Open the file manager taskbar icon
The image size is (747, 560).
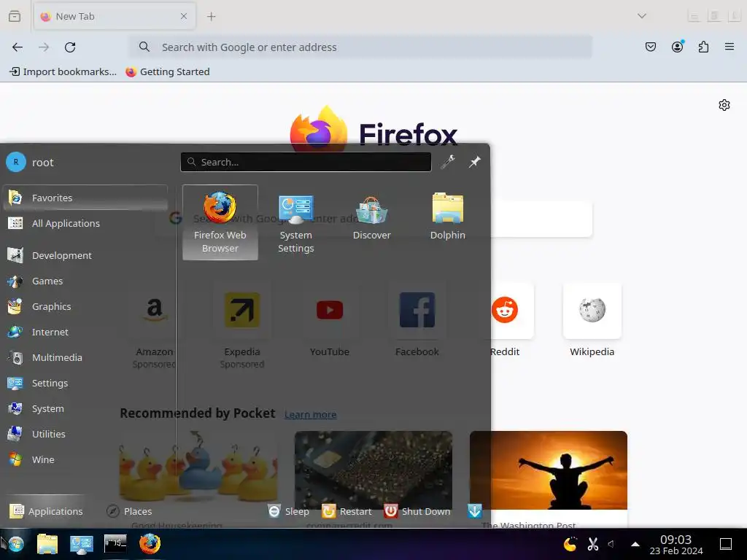pyautogui.click(x=47, y=544)
